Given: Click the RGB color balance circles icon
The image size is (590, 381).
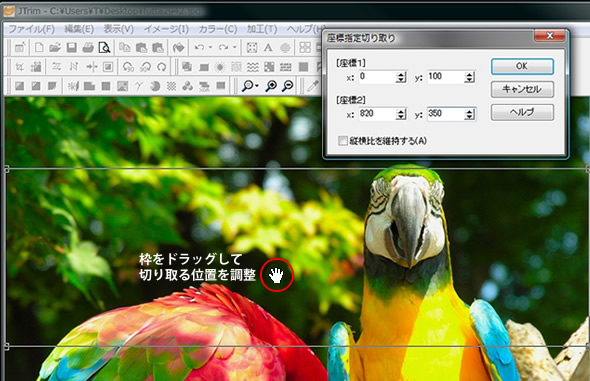Looking at the screenshot, I should click(187, 86).
